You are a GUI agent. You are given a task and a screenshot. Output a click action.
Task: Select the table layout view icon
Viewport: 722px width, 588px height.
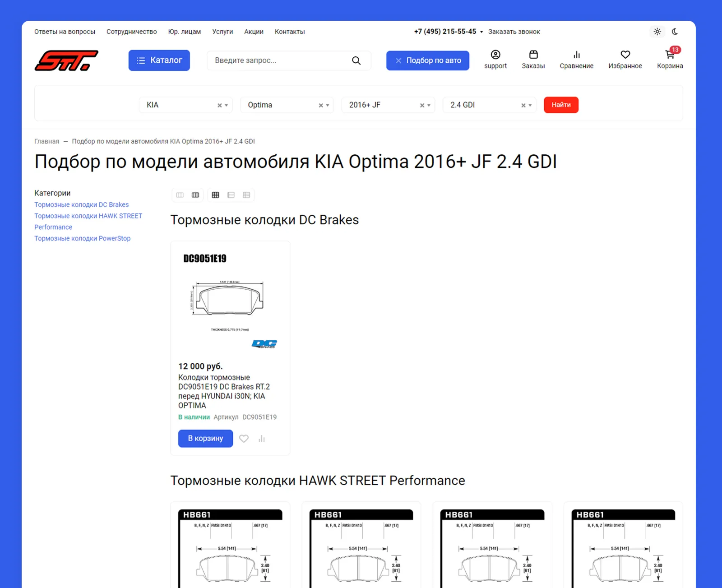pos(246,195)
